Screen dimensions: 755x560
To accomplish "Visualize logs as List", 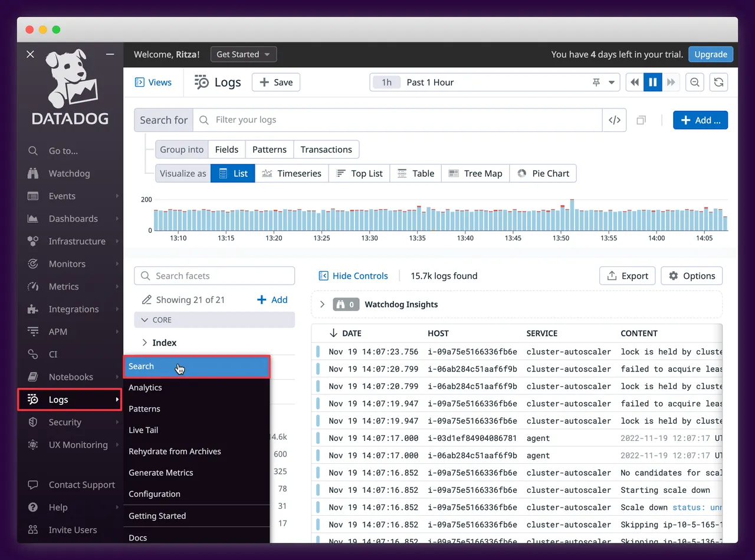I will coord(233,174).
